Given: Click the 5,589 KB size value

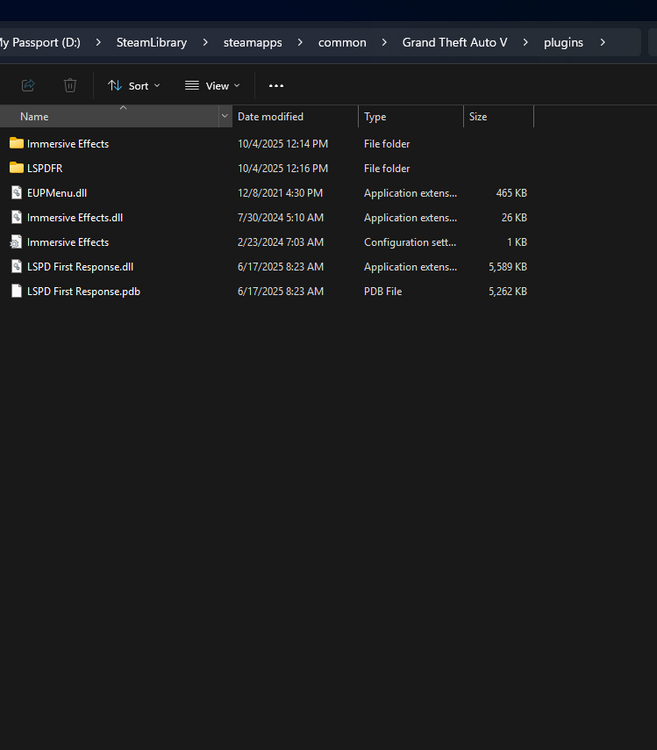Looking at the screenshot, I should (507, 267).
